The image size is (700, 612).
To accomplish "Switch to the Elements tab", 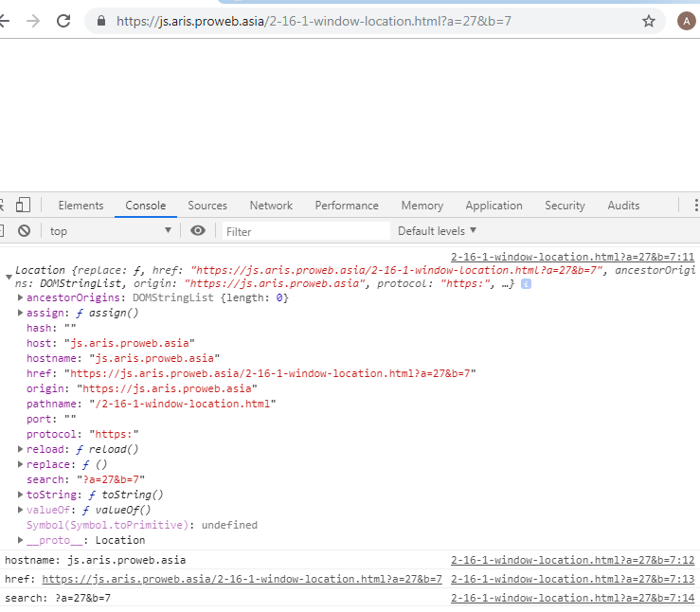I will point(81,206).
